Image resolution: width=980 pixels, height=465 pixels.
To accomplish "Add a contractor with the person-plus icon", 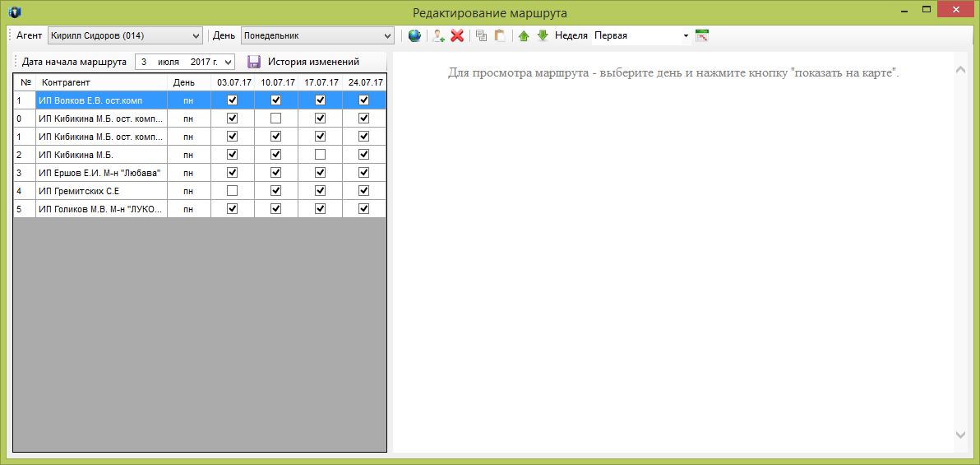I will [x=439, y=35].
